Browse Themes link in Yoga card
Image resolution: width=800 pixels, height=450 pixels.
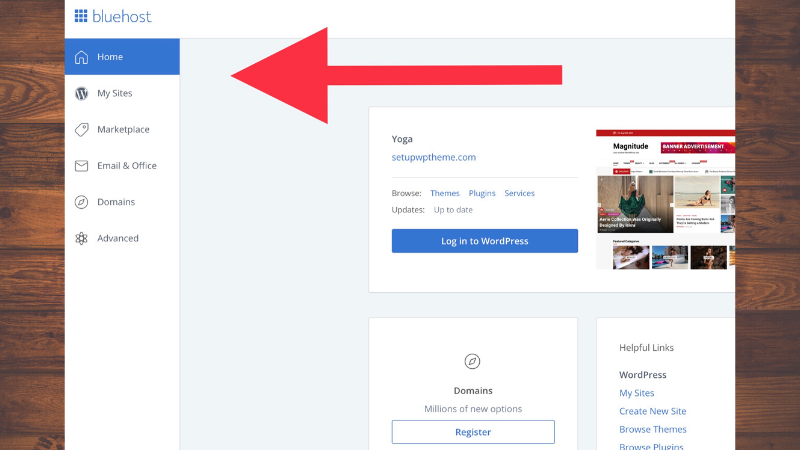point(444,193)
